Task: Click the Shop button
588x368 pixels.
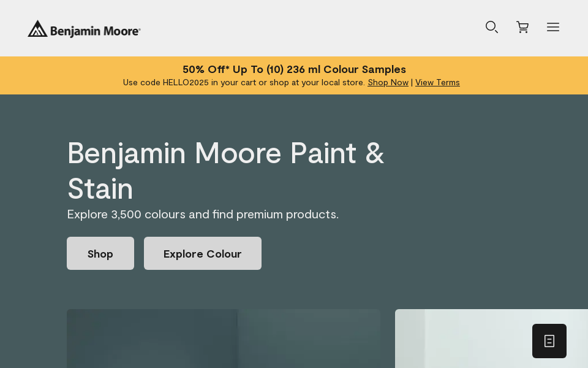Action: coord(100,253)
